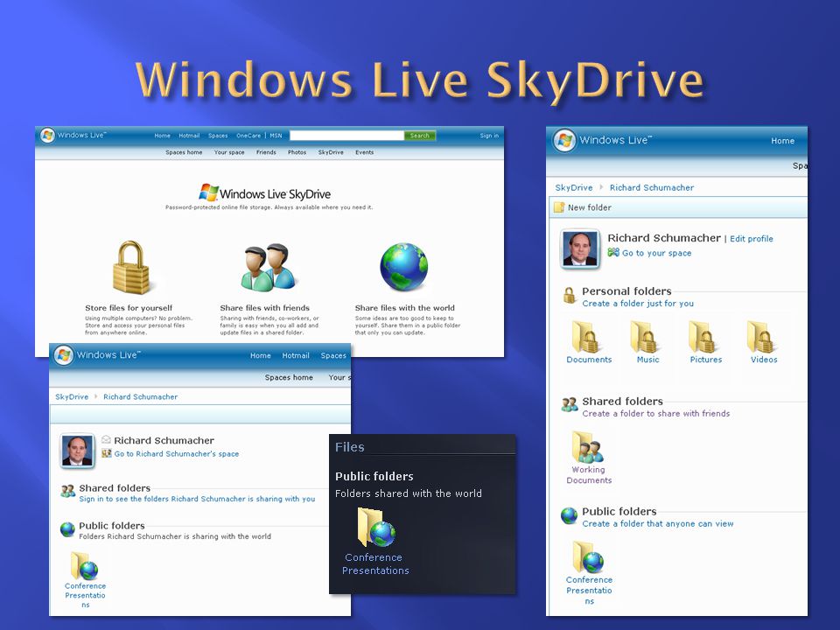The width and height of the screenshot is (840, 630).
Task: Click the space icon beside Go to your space
Action: (613, 252)
